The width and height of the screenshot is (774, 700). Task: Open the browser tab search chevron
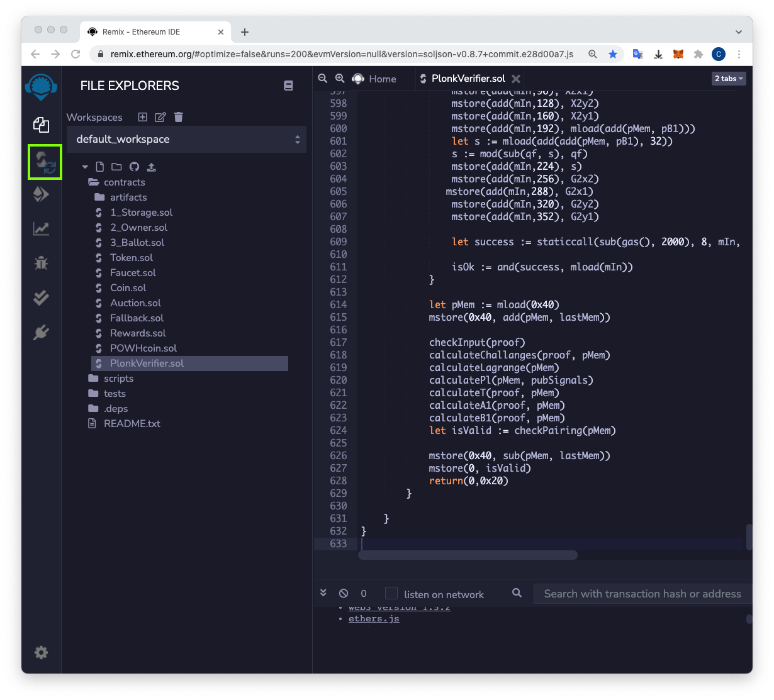pyautogui.click(x=738, y=32)
